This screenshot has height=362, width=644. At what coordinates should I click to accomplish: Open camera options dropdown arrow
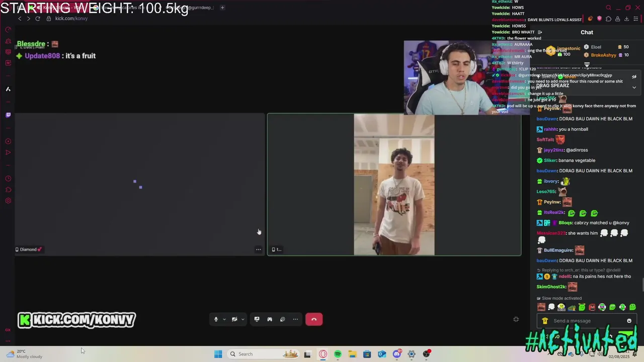(x=243, y=319)
